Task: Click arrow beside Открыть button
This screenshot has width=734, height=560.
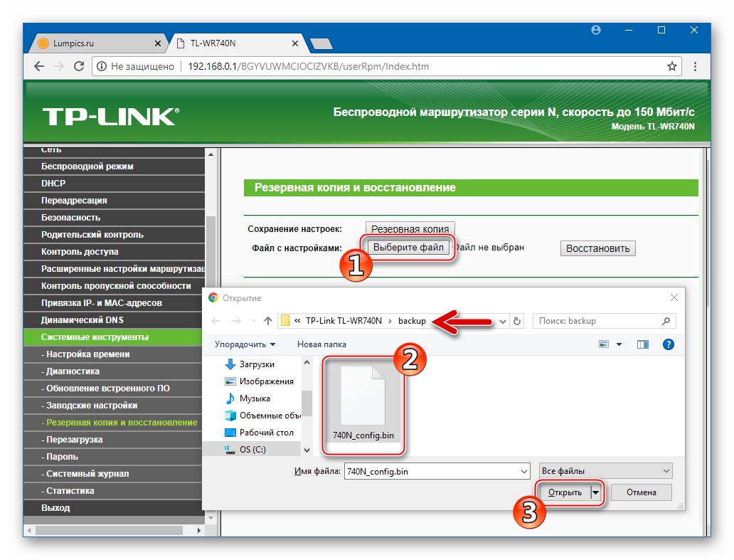Action: (595, 492)
